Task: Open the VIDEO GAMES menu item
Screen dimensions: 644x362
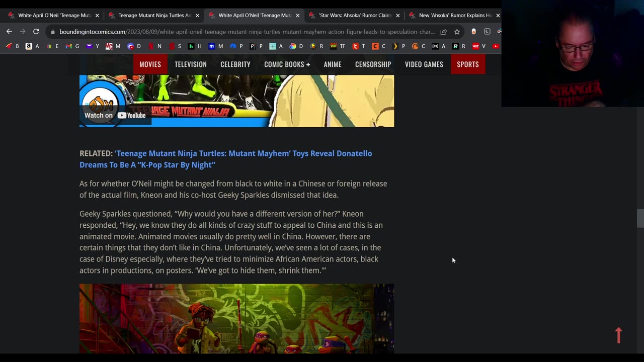Action: [424, 64]
